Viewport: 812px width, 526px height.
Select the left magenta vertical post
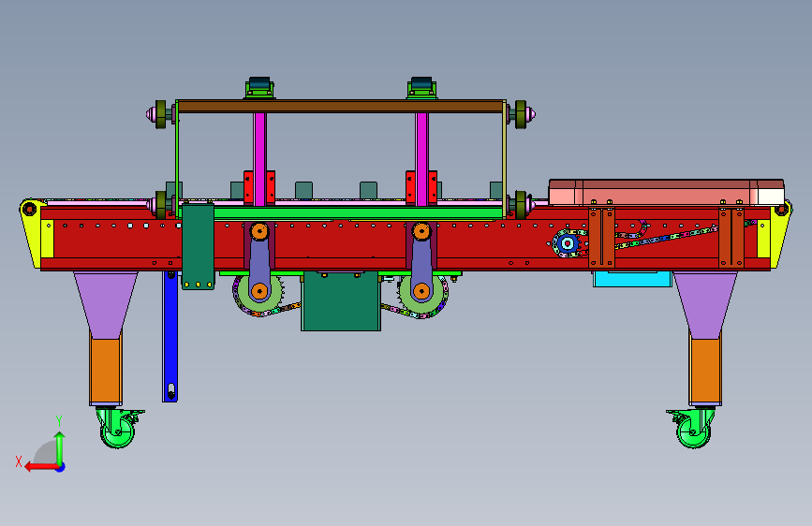click(x=259, y=158)
